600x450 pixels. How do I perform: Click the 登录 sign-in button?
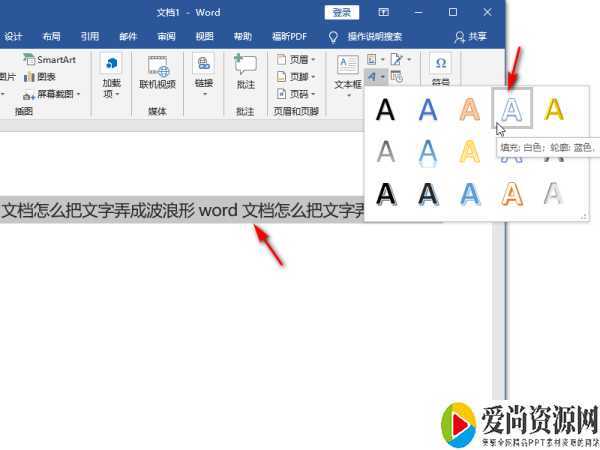[341, 12]
